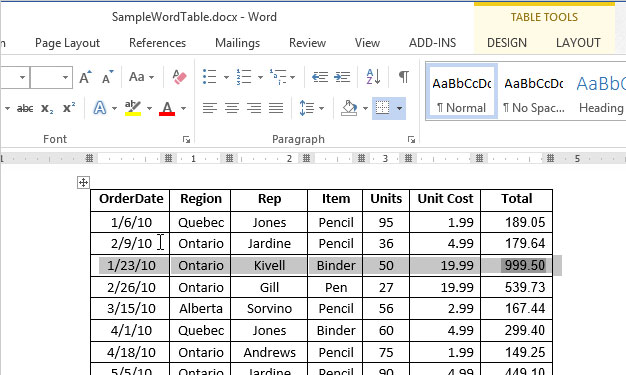Toggle strikethrough formatting
This screenshot has height=375, width=626.
(x=25, y=108)
